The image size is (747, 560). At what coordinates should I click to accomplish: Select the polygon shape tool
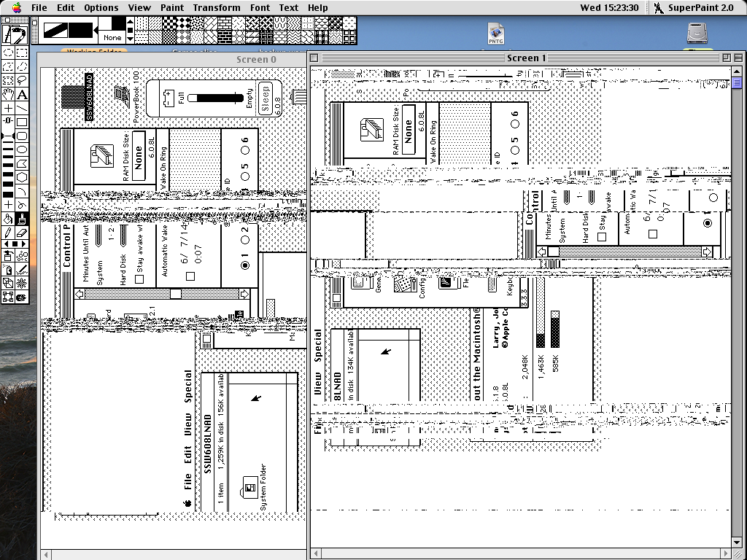click(x=22, y=163)
